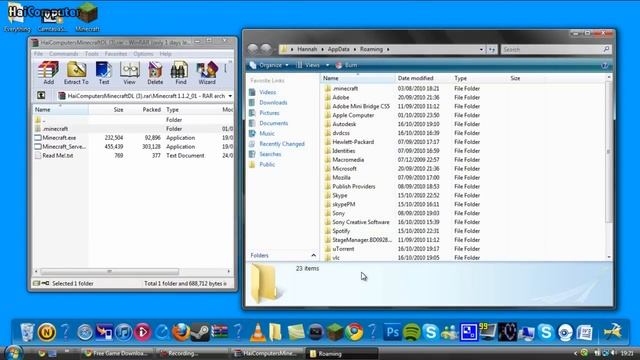Sort WinRAR list by Packed column
The image size is (640, 360).
(151, 109)
